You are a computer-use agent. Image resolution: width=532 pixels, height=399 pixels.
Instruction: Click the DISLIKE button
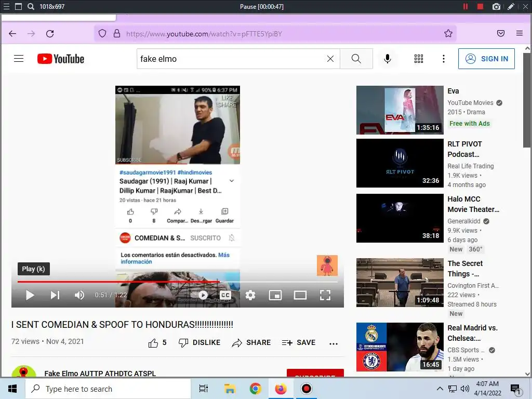click(x=199, y=343)
